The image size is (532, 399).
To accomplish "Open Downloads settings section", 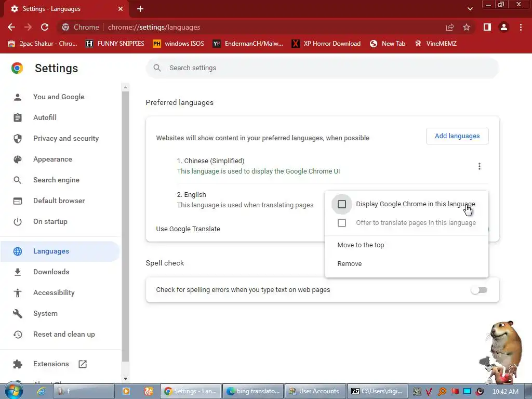I will (x=51, y=272).
